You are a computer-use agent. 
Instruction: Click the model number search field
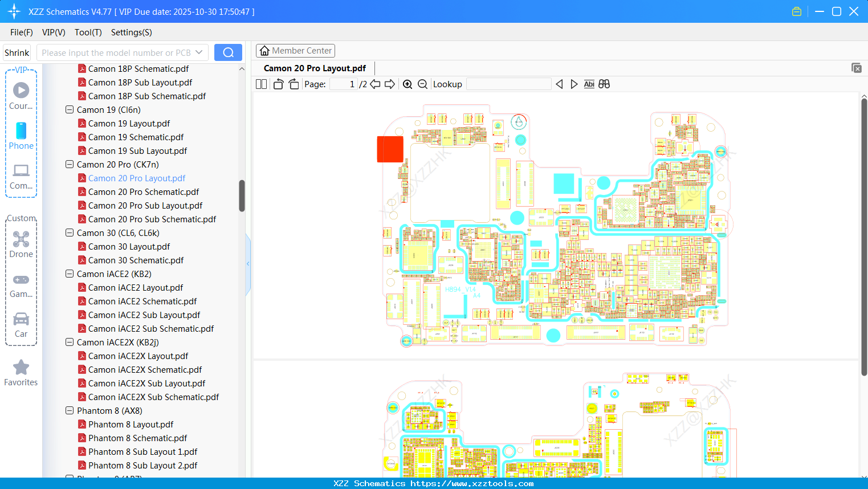(x=116, y=52)
